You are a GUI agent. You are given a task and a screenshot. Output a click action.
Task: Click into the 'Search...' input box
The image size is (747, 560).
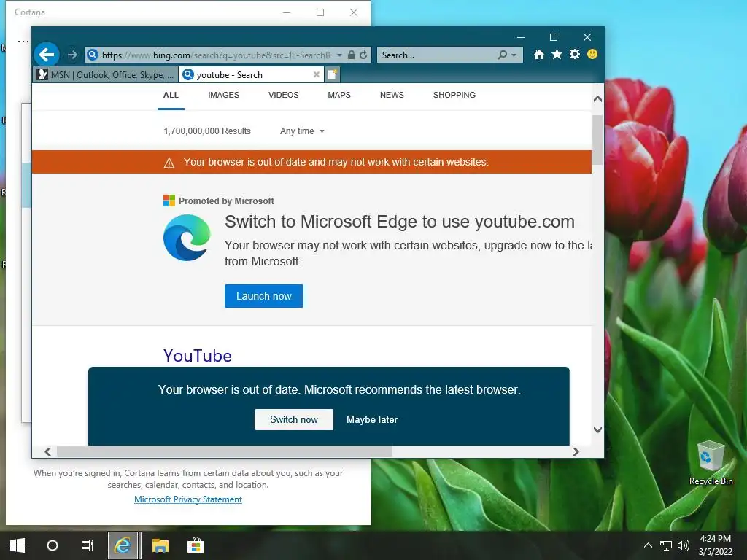(438, 55)
